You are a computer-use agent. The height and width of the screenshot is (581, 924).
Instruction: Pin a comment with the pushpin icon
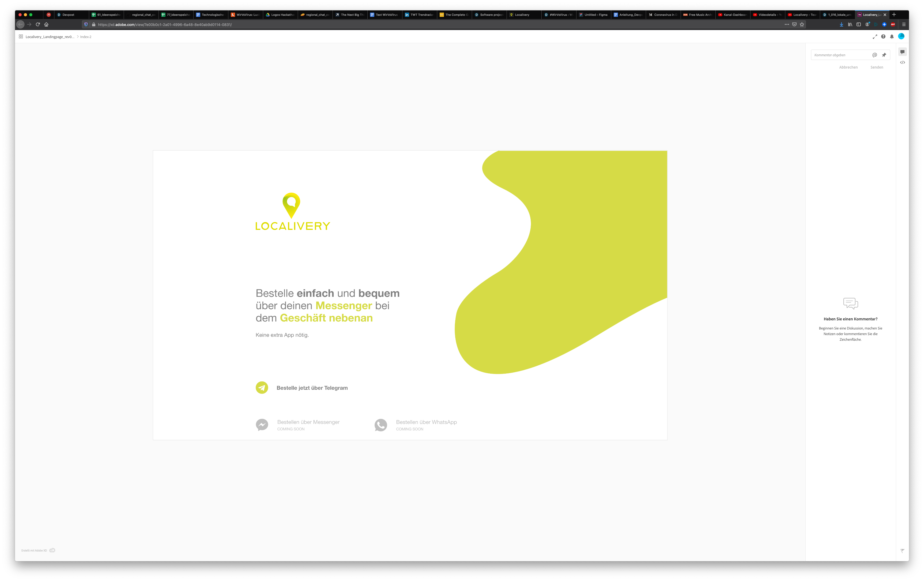point(884,55)
